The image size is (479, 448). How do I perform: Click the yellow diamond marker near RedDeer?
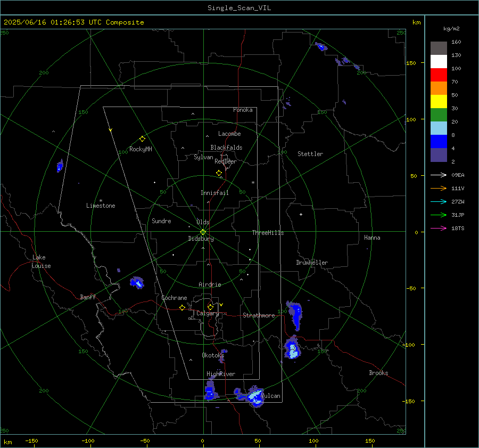[x=219, y=173]
